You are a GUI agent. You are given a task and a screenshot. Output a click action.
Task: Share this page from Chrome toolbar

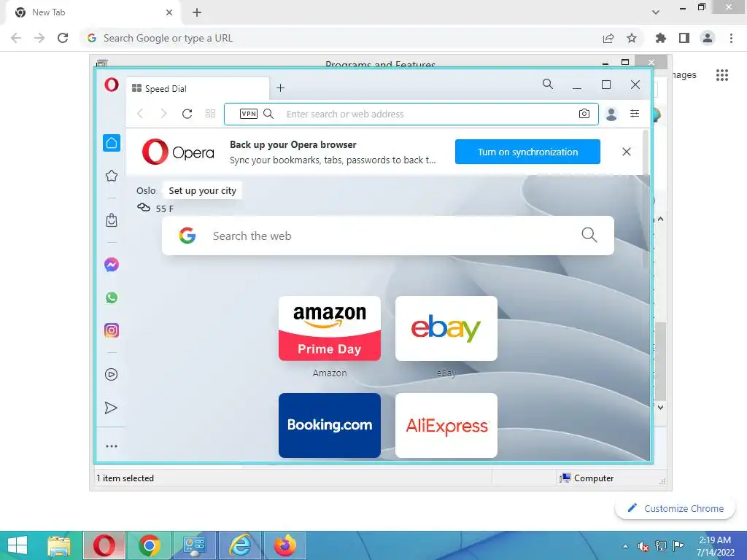[608, 38]
